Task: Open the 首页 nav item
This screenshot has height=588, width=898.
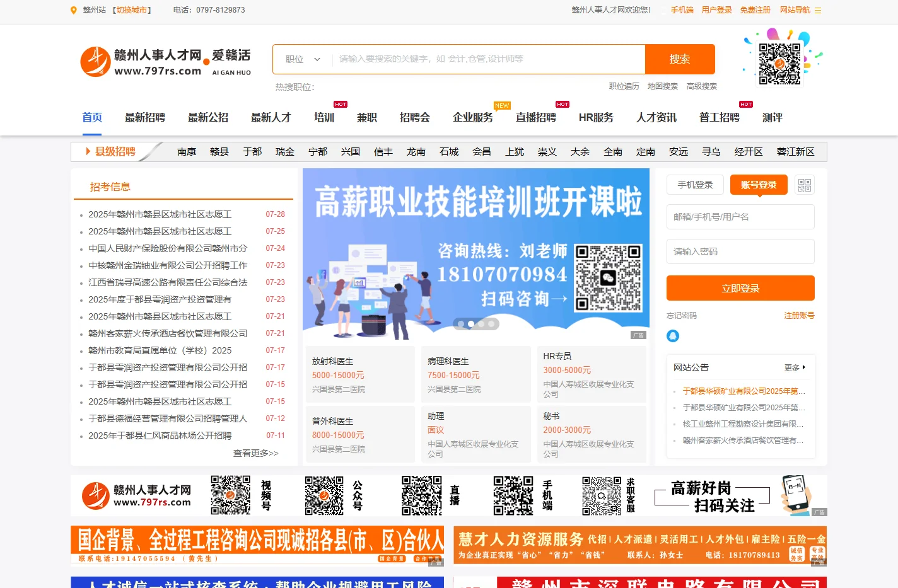Action: coord(92,117)
